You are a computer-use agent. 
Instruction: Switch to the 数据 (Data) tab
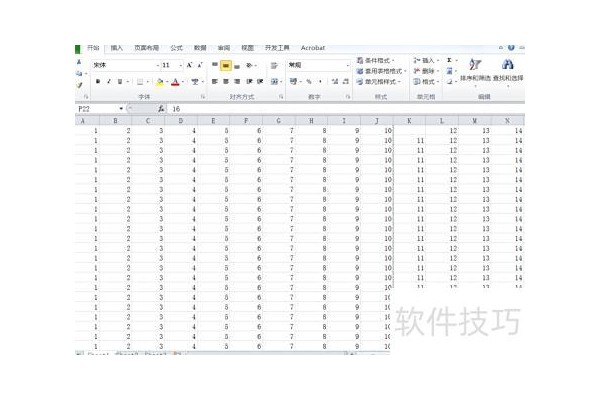tap(200, 48)
